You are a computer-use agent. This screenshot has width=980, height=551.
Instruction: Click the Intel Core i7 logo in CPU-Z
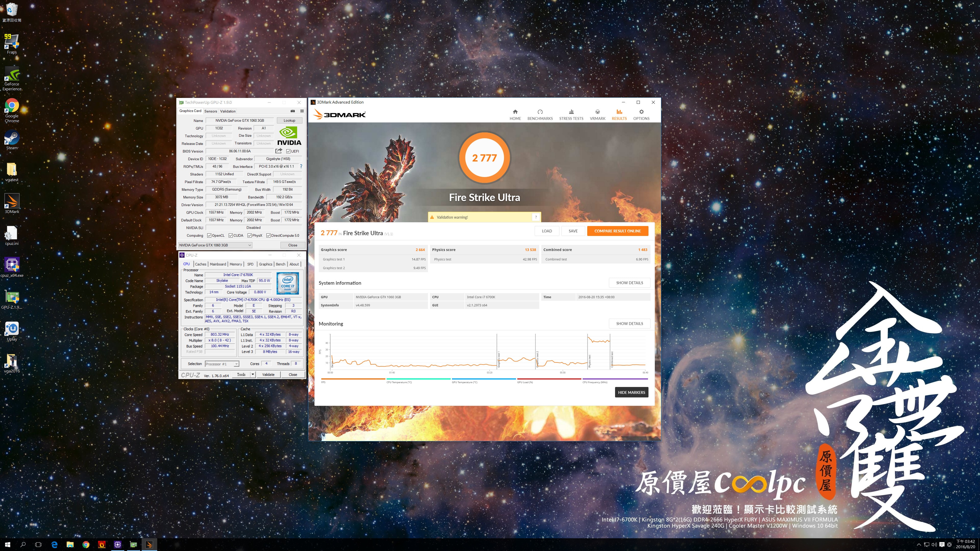[287, 283]
